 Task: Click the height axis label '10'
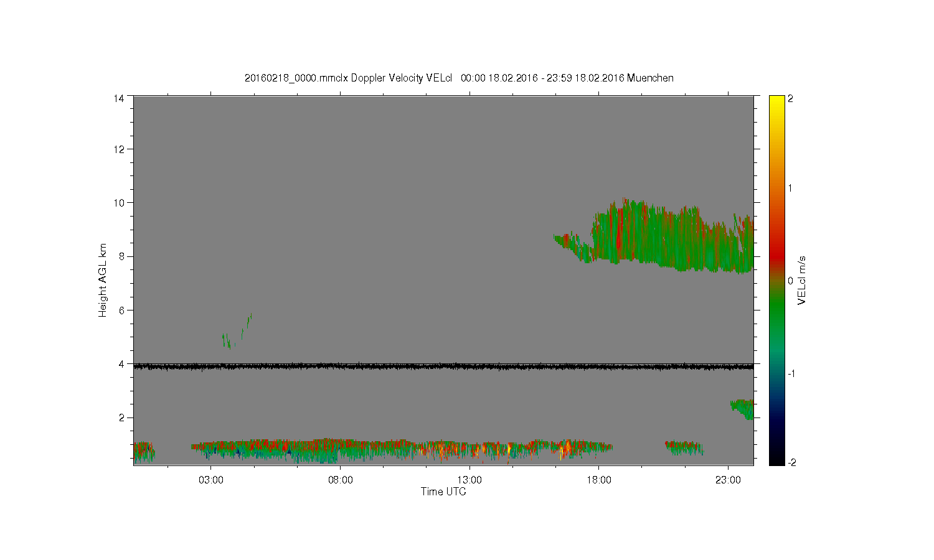pyautogui.click(x=118, y=203)
